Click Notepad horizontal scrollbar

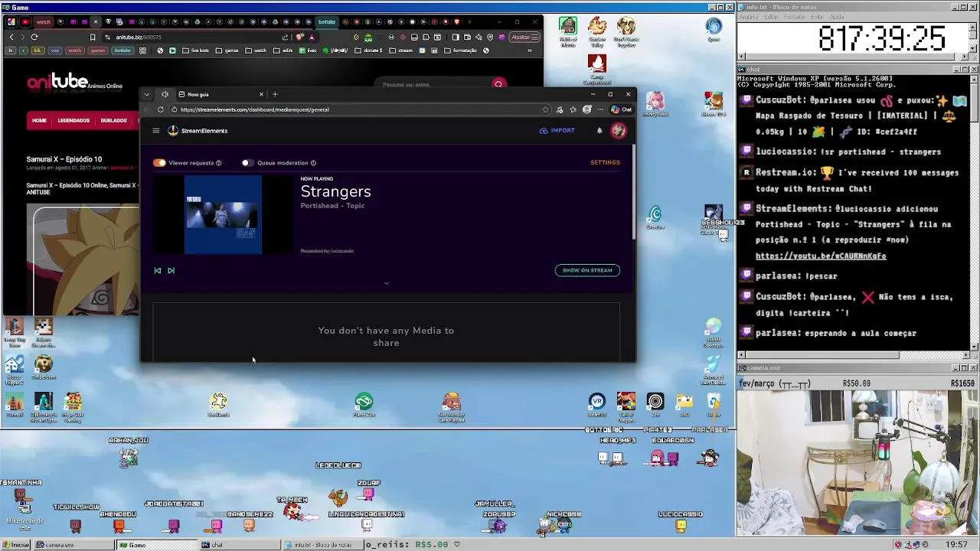tap(854, 57)
